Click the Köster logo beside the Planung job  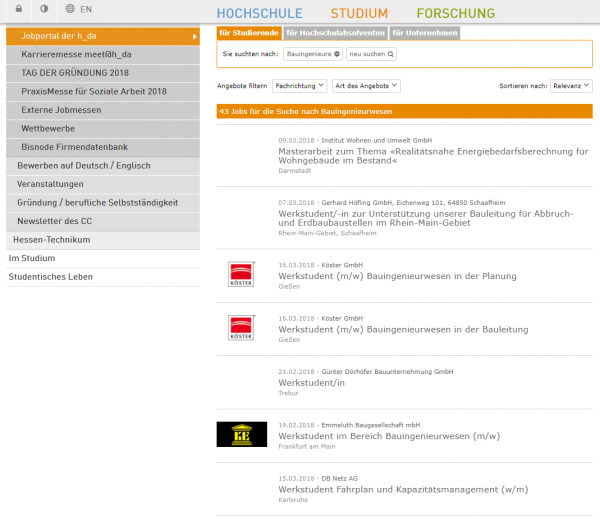[x=241, y=274]
